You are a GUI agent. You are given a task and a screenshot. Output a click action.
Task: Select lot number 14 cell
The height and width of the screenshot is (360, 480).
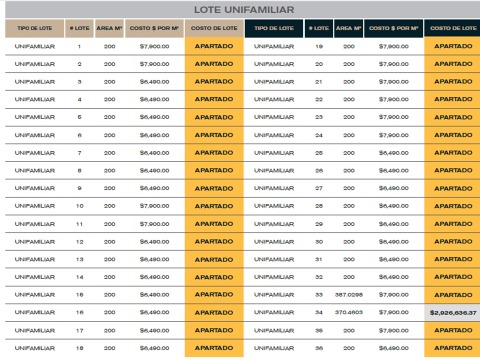(79, 277)
